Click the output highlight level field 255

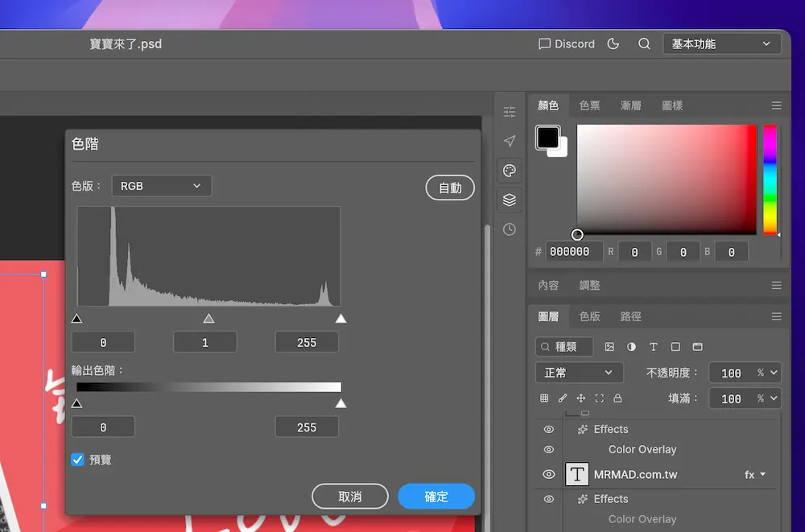307,427
